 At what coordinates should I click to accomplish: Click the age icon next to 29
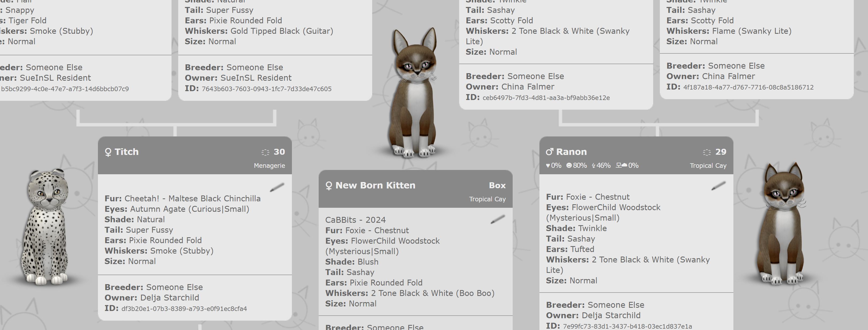coord(707,152)
